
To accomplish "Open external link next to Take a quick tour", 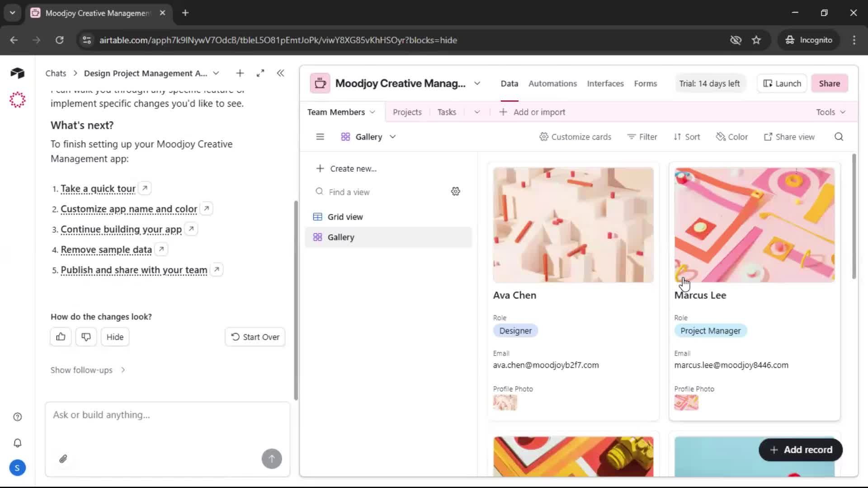I will click(145, 188).
